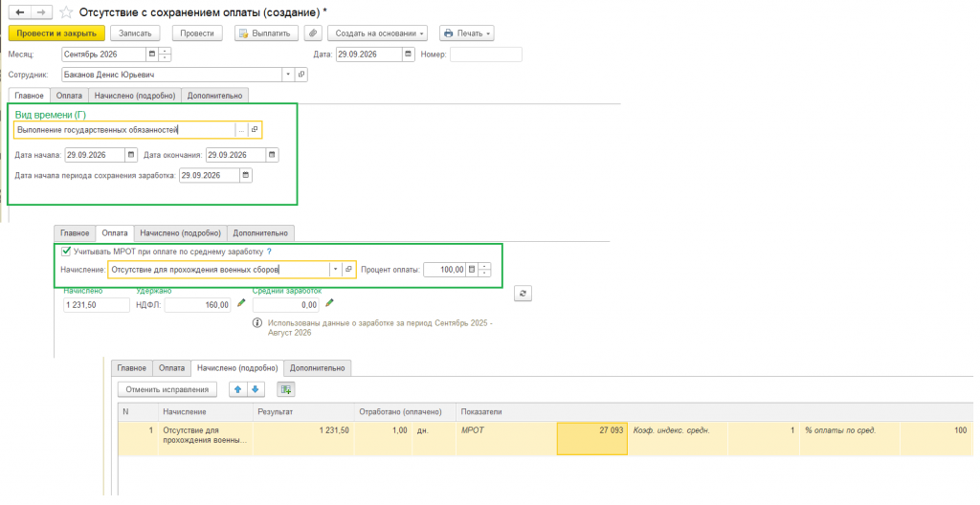Open Создать на основании dropdown
This screenshot has height=505, width=980.
click(377, 33)
